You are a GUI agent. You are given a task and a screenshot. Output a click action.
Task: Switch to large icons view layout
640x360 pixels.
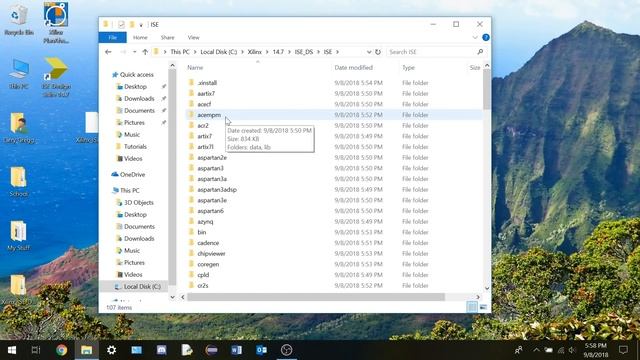coord(483,307)
